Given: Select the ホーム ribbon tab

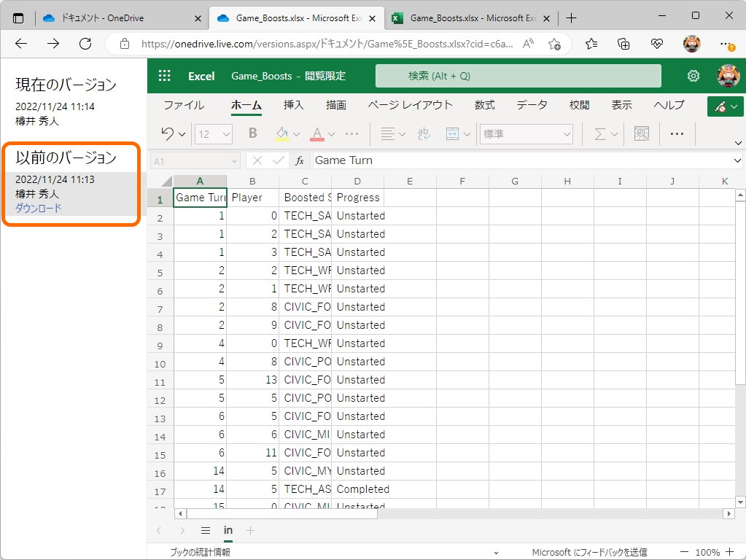Looking at the screenshot, I should 246,105.
